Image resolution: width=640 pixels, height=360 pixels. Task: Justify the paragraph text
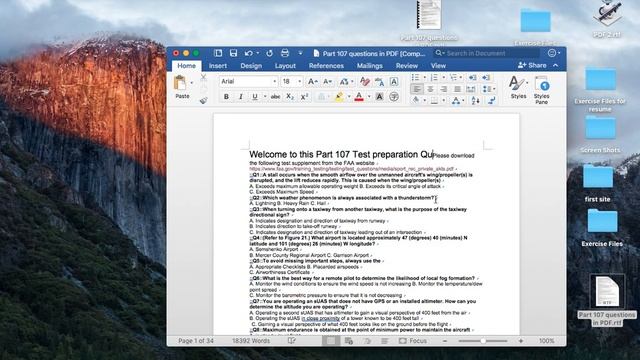coord(457,89)
